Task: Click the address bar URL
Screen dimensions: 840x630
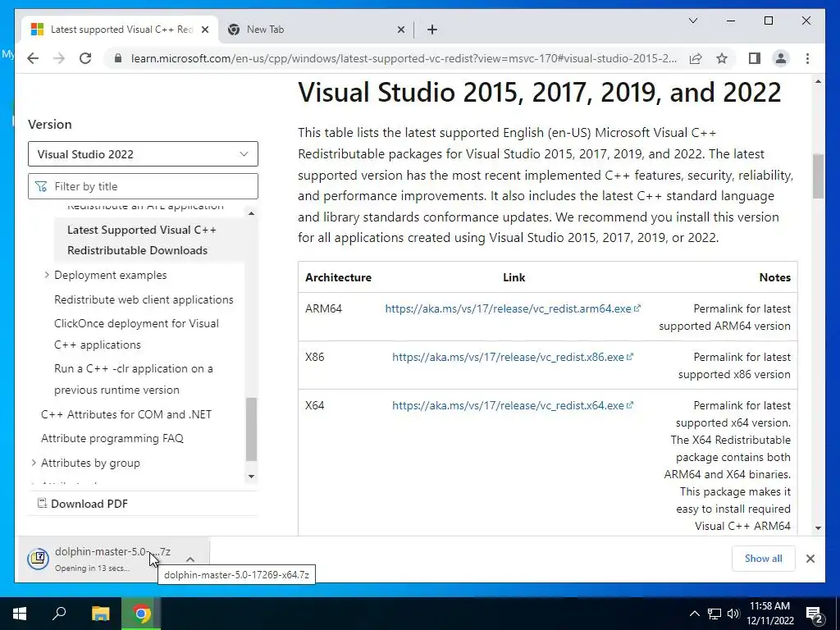Action: (404, 58)
